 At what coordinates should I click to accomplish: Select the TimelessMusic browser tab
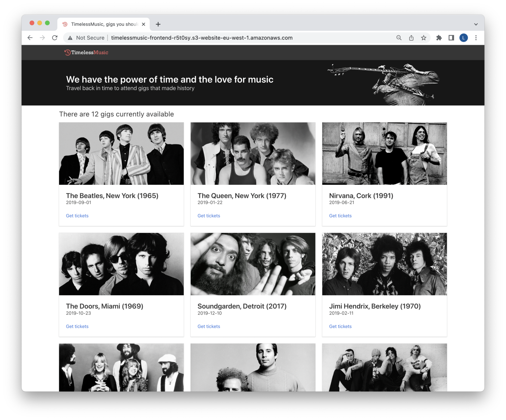[104, 24]
